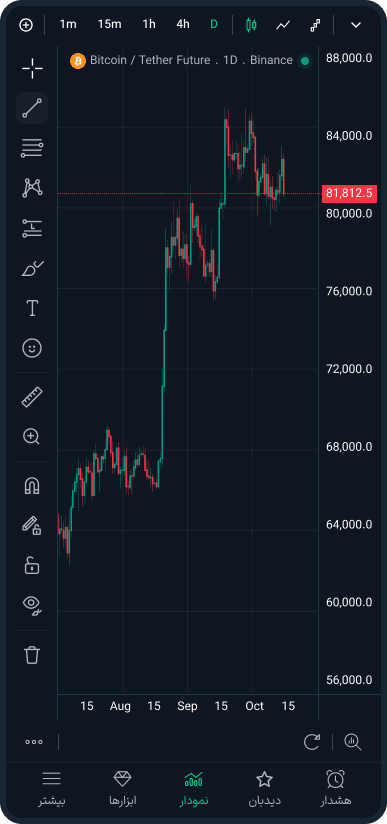Select the 1m timeframe
This screenshot has width=387, height=824.
tap(68, 24)
